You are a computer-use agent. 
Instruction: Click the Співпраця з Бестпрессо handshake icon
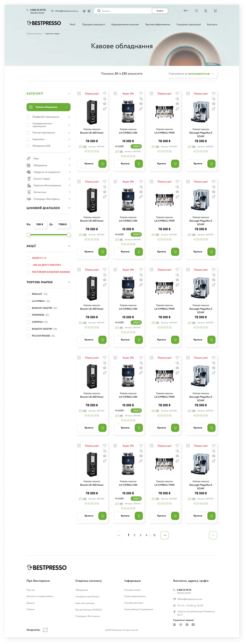[29, 199]
